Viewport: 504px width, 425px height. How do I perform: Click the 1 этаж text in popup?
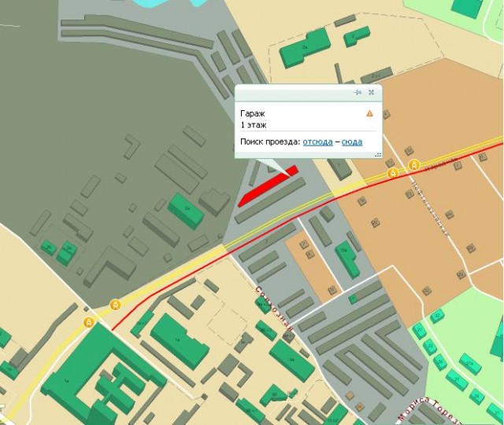[x=254, y=125]
